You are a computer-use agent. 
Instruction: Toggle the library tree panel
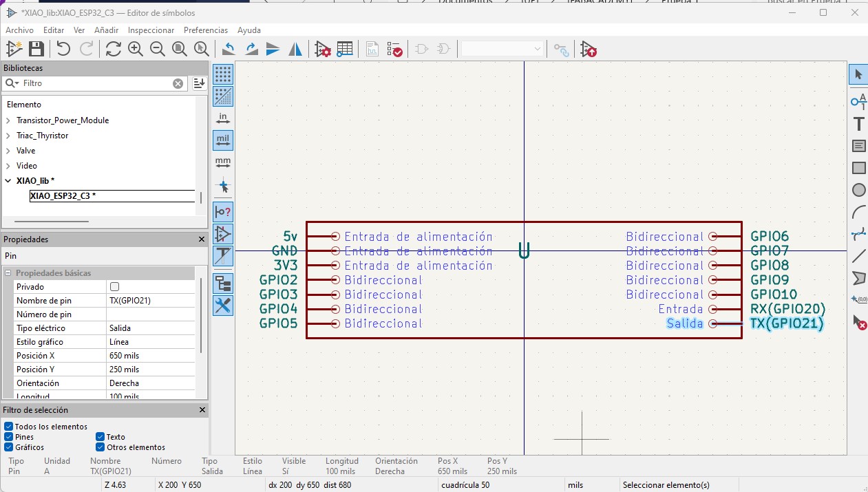click(x=223, y=284)
